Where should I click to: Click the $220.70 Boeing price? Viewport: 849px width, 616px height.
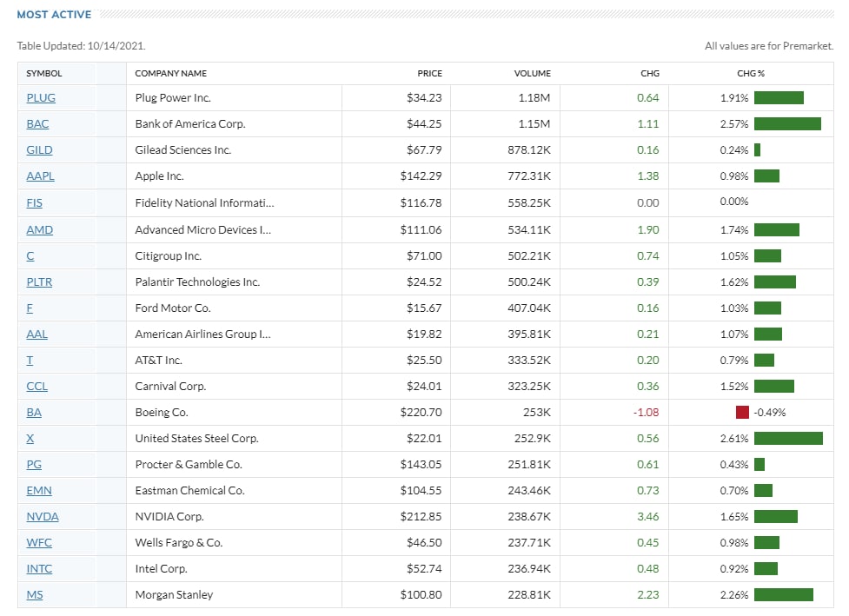click(421, 413)
